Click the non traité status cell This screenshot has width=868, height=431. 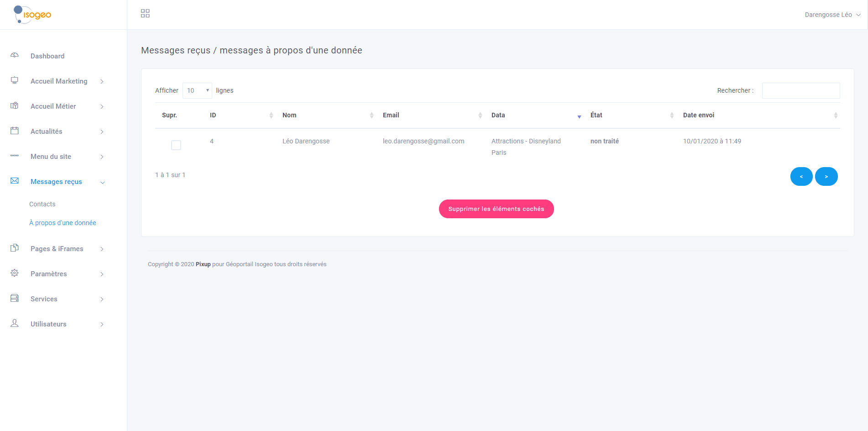[605, 141]
